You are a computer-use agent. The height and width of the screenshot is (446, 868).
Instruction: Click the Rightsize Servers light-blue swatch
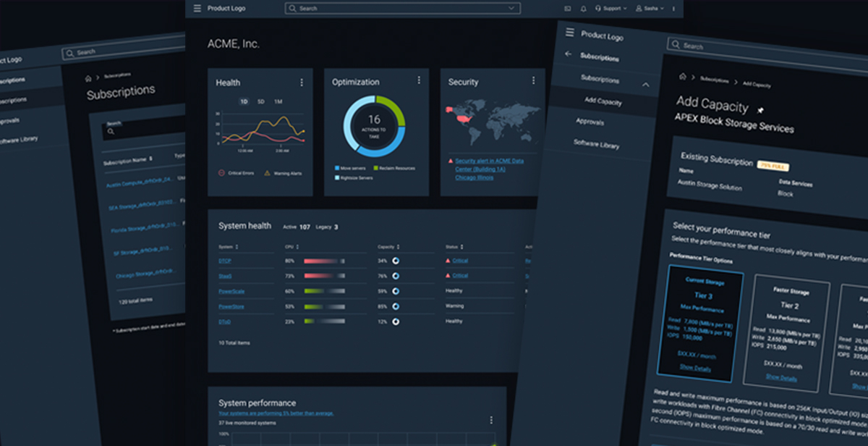point(337,177)
